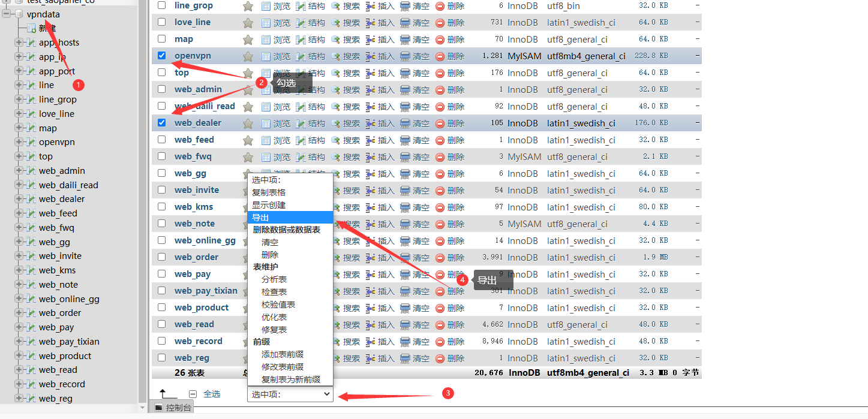Check the web_order table checkbox
Screen dimensions: 868x419
161,257
